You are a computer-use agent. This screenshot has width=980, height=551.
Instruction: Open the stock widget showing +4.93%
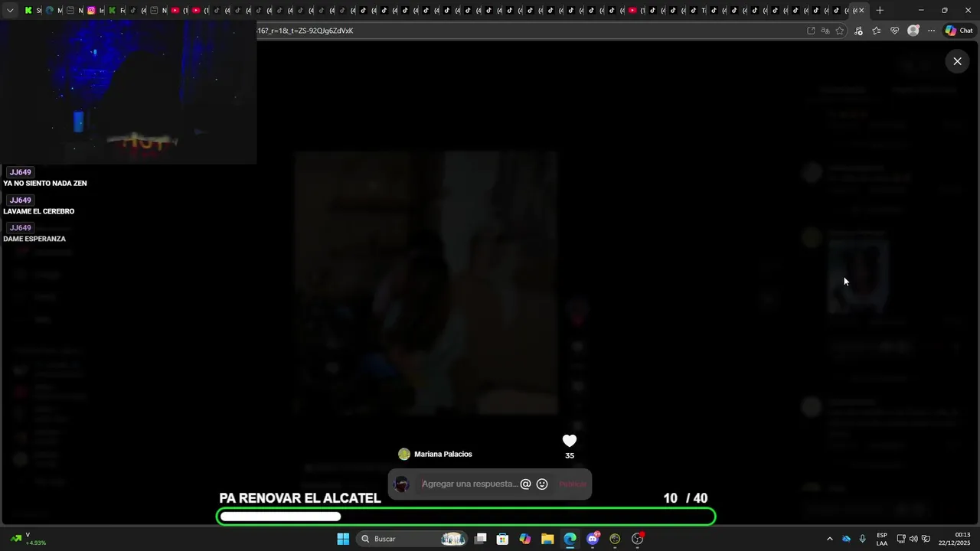[29, 539]
